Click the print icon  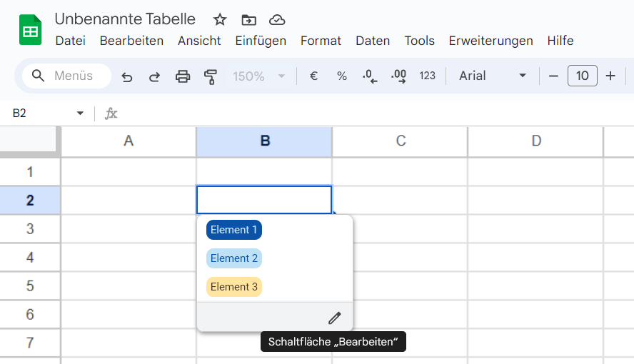[183, 76]
